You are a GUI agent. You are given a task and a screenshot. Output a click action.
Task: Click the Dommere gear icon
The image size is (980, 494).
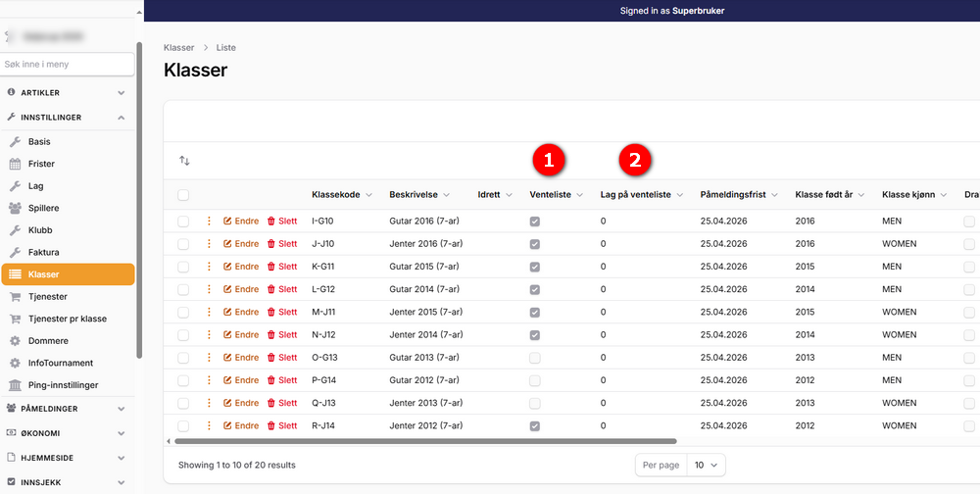point(15,341)
